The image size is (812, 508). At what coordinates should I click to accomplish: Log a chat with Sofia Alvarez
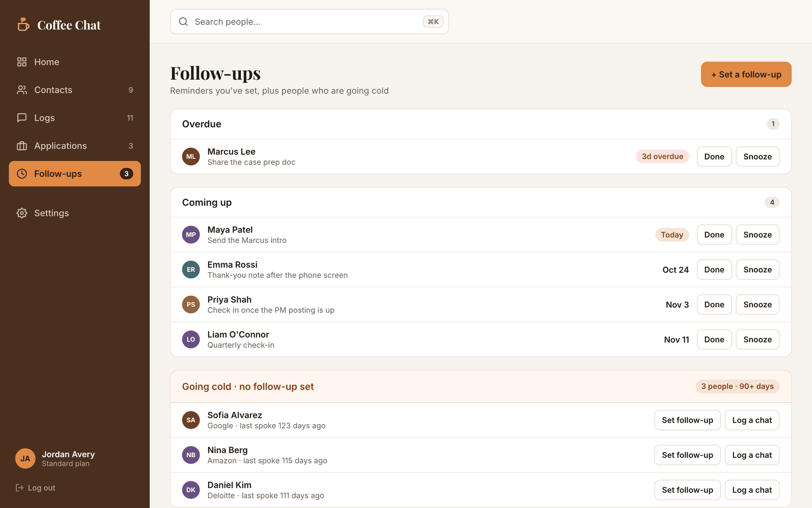click(x=752, y=420)
